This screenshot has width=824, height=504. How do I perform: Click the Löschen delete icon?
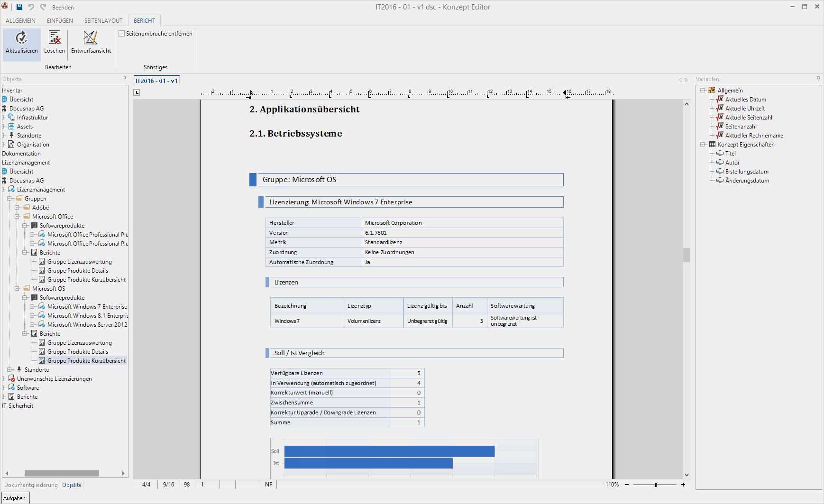click(55, 38)
